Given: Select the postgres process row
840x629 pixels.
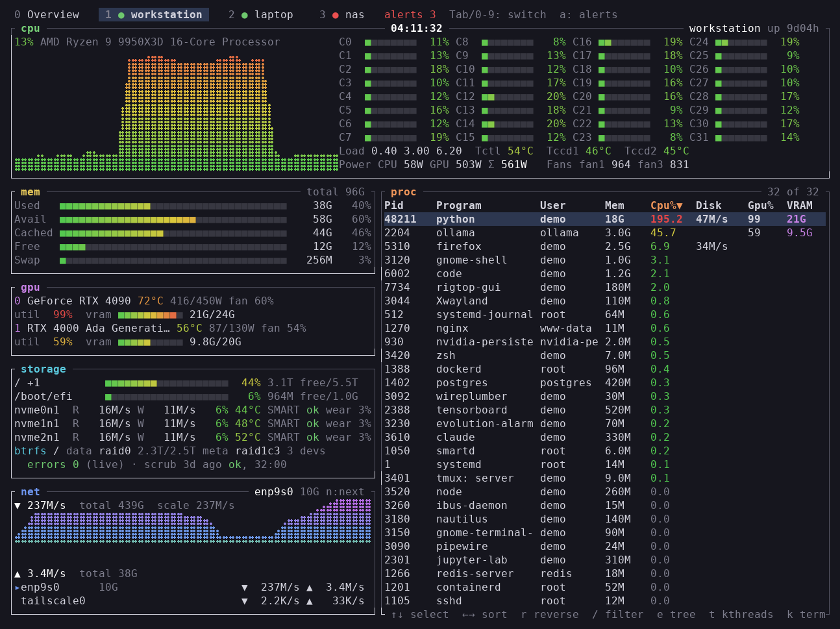Looking at the screenshot, I should pyautogui.click(x=604, y=382).
